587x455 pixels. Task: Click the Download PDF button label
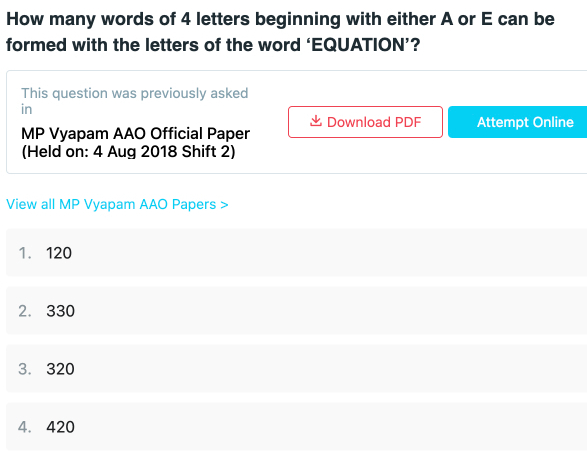(374, 122)
